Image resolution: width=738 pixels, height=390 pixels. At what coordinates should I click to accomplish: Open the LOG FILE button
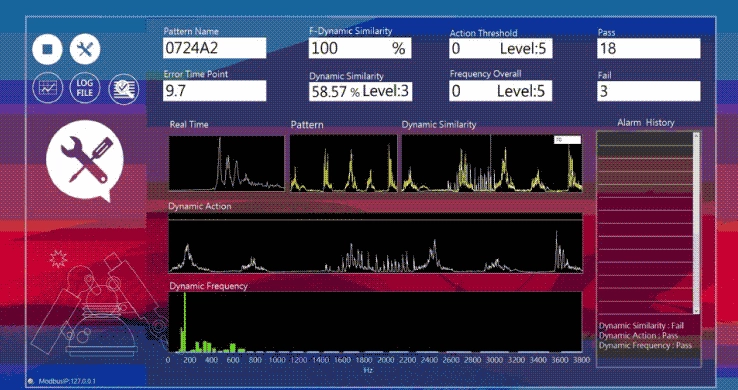[85, 88]
